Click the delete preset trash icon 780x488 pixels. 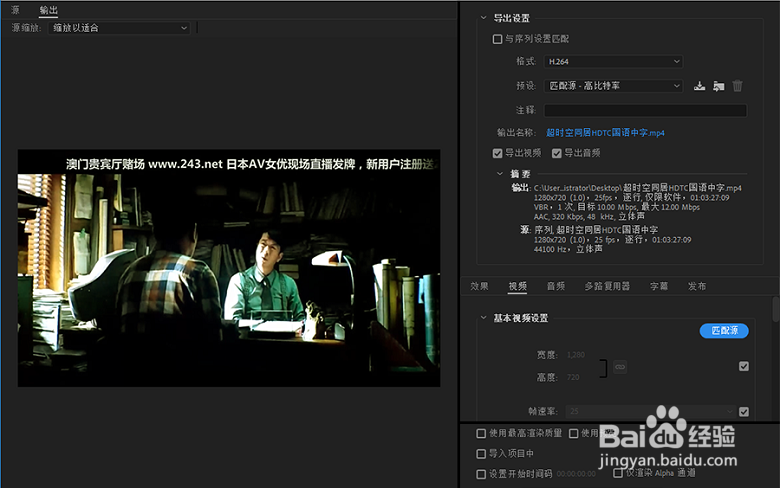click(737, 86)
